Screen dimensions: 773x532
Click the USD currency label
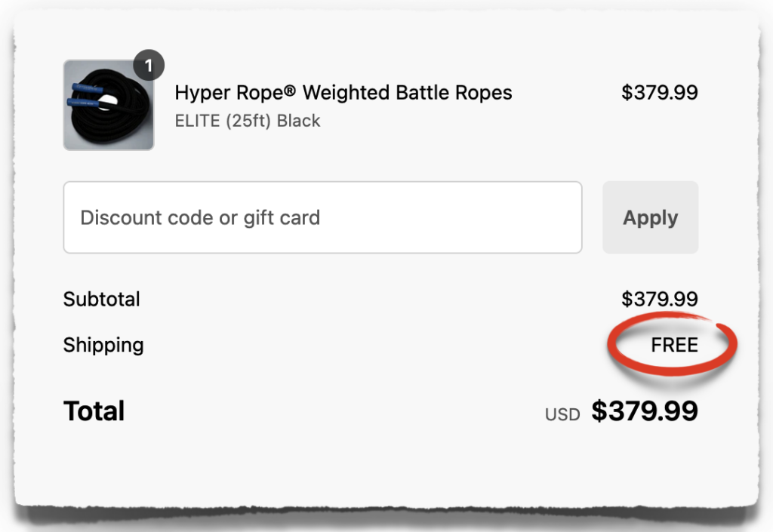(562, 414)
